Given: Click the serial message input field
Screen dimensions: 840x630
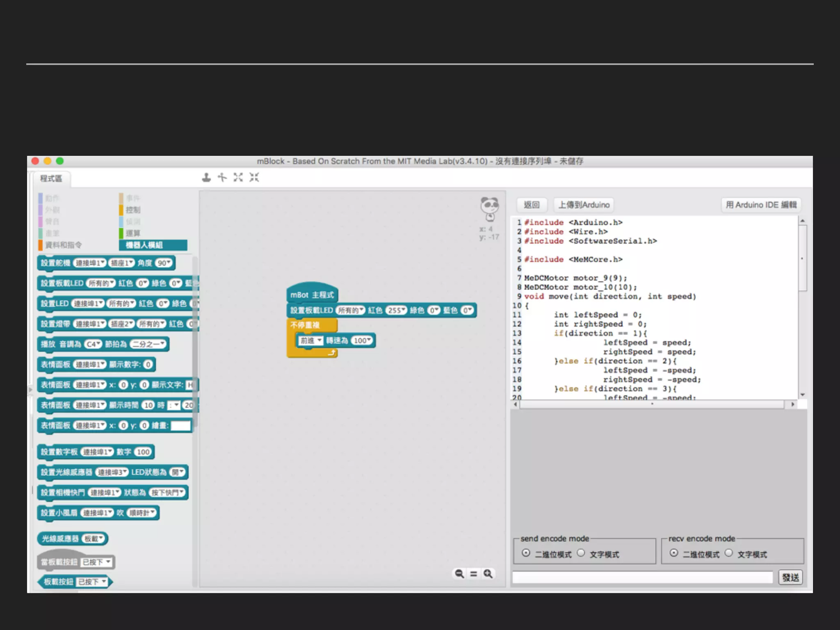Looking at the screenshot, I should [642, 577].
